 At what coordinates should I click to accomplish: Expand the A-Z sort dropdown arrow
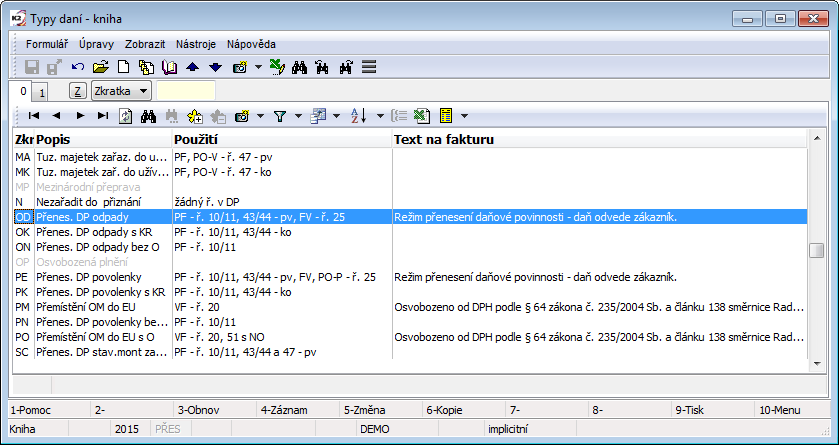(380, 116)
